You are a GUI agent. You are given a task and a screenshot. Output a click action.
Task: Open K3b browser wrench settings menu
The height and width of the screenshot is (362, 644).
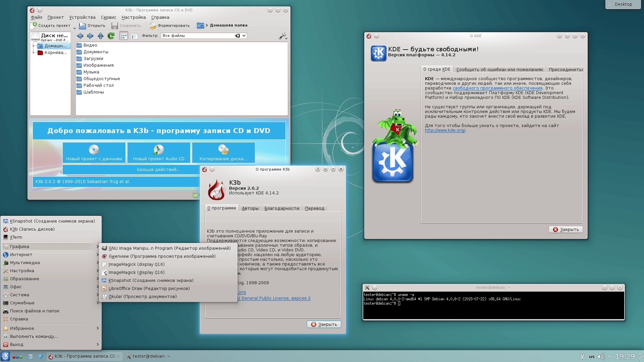283,36
